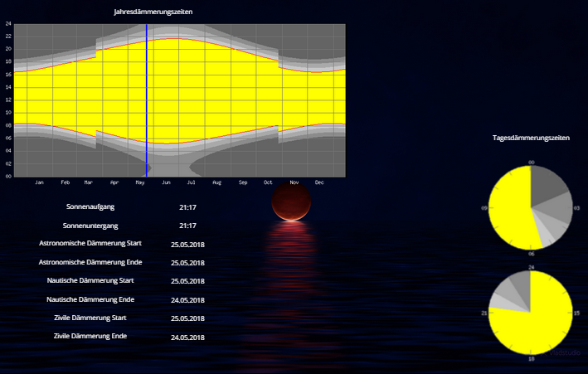Click Astronomische Dämmerung Start label
The width and height of the screenshot is (588, 374).
click(x=90, y=244)
